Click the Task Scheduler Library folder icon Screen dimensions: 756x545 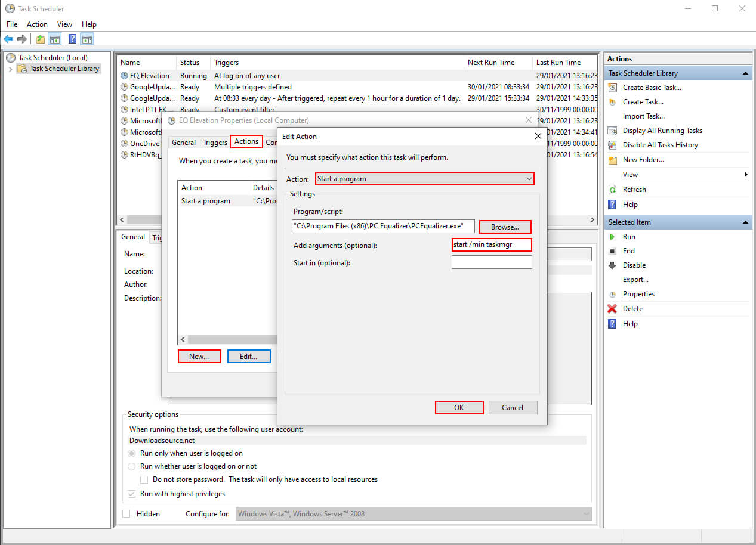pos(22,69)
